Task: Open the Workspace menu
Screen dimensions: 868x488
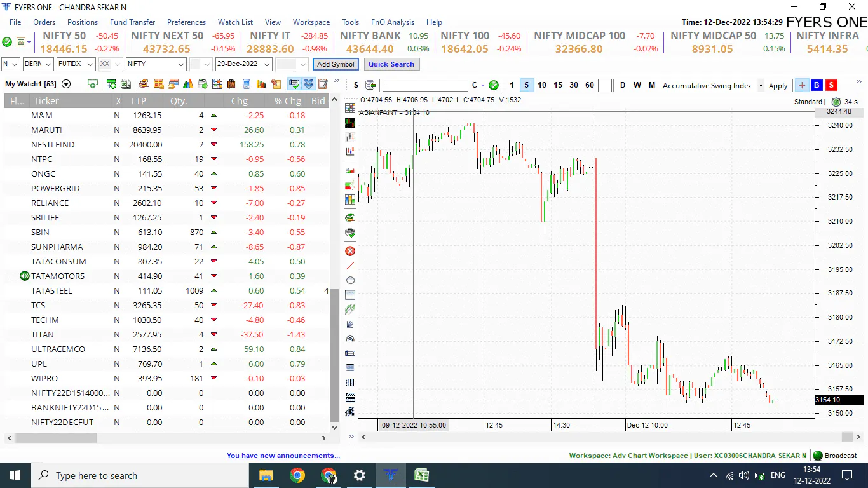Action: click(311, 22)
